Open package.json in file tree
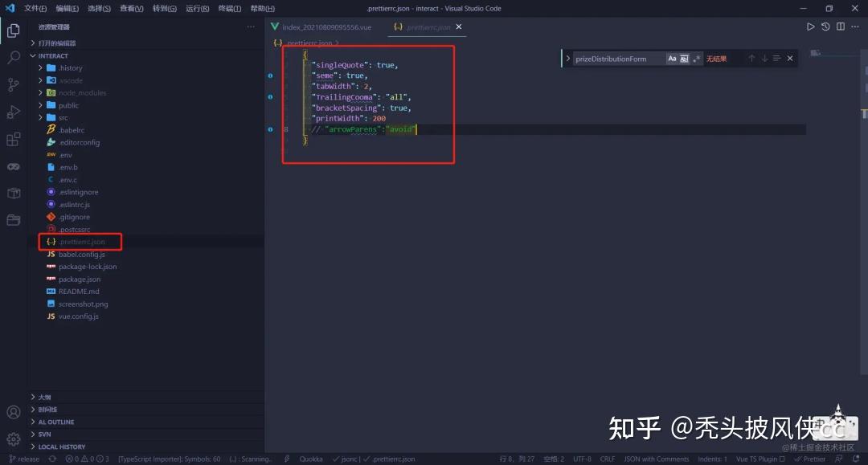 coord(79,279)
